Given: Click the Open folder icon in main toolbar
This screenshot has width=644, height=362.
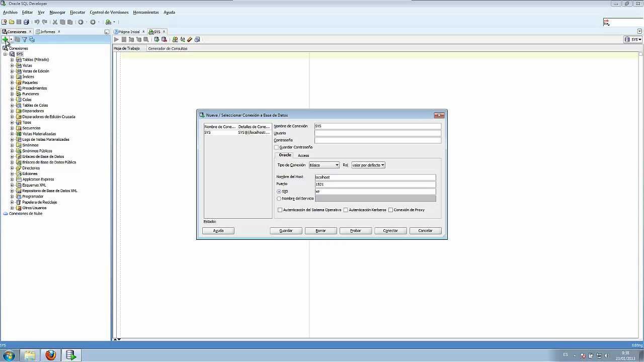Looking at the screenshot, I should pyautogui.click(x=11, y=22).
